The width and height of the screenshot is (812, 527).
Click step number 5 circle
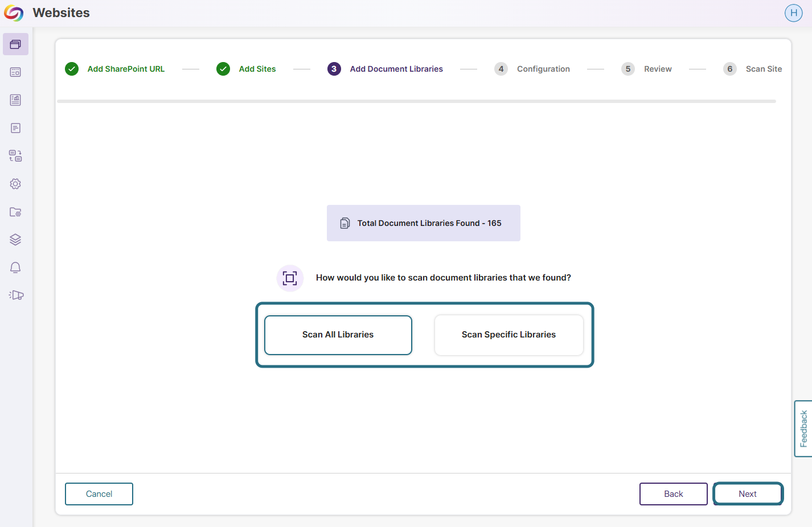coord(628,69)
